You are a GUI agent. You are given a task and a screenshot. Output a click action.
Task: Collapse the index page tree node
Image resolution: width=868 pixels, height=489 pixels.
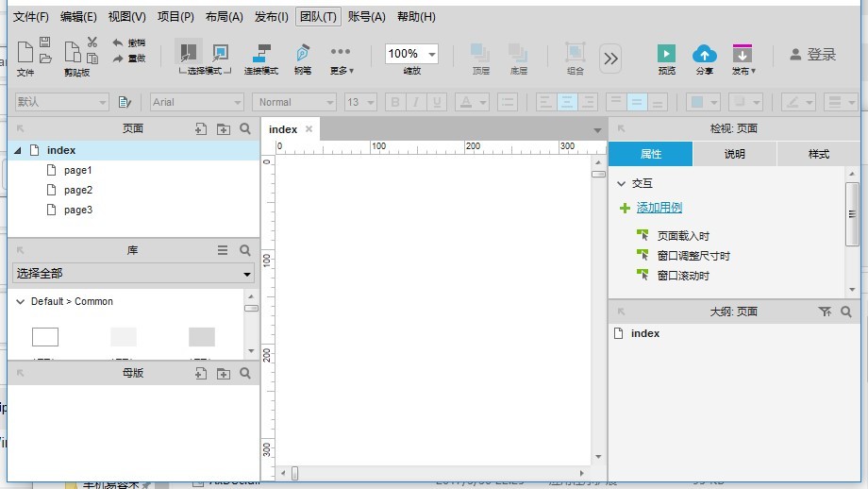[18, 151]
